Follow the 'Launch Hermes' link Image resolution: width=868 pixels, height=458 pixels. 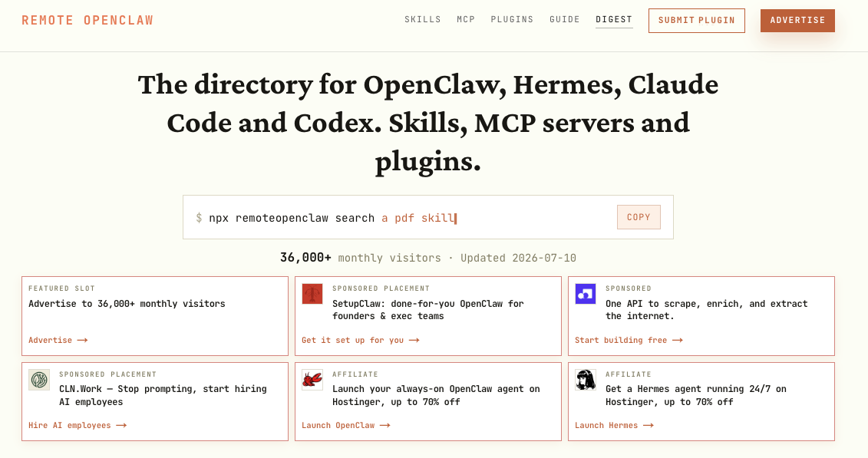[x=614, y=425]
